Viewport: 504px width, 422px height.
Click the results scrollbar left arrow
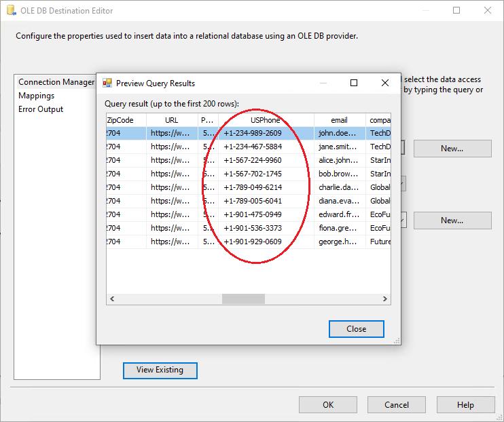click(112, 299)
